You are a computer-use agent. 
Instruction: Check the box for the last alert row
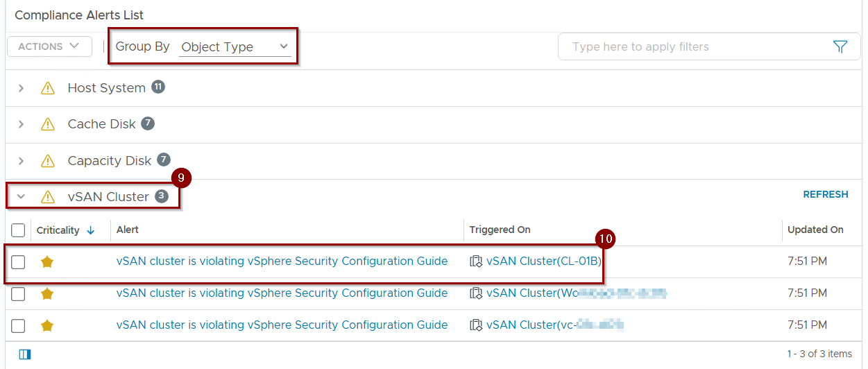click(18, 325)
